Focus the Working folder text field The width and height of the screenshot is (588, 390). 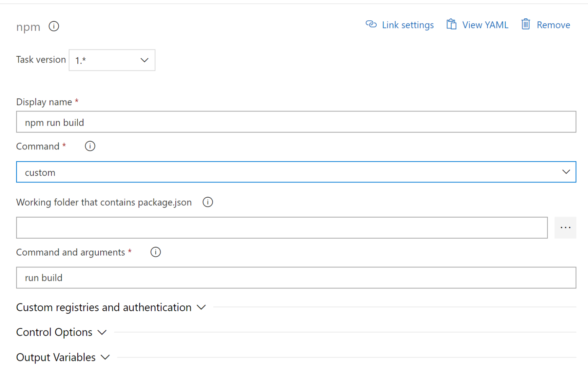click(282, 228)
